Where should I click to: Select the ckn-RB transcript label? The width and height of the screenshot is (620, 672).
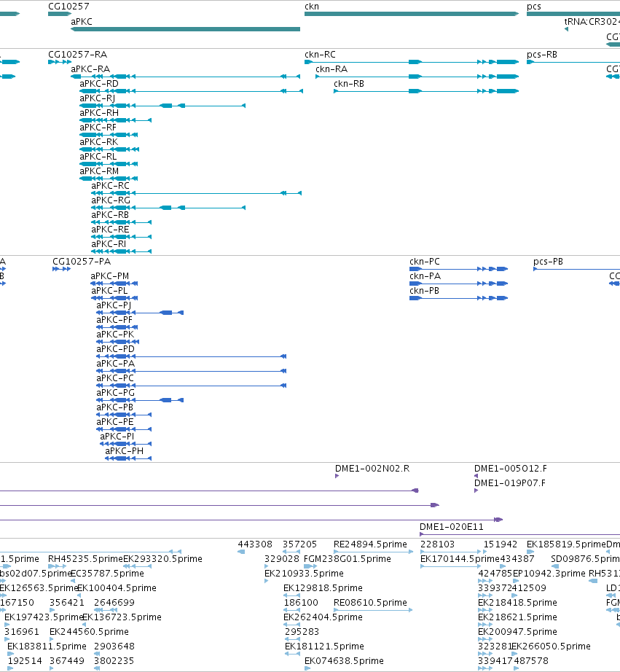click(349, 84)
